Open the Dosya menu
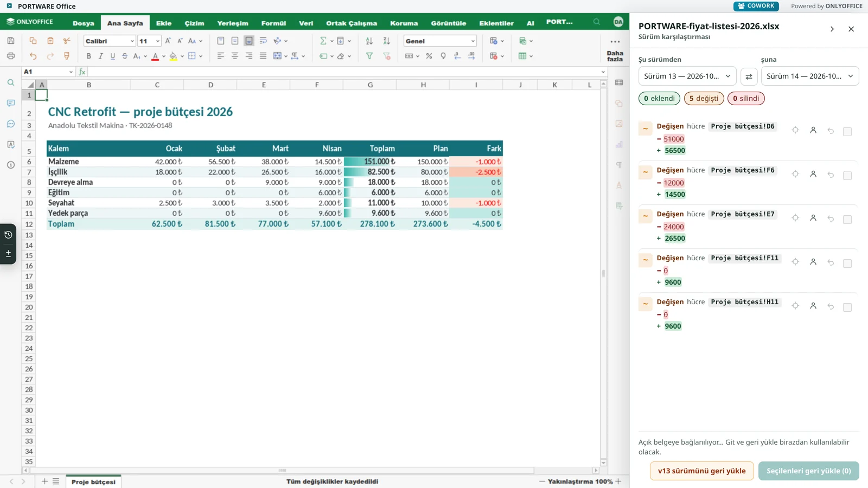Viewport: 868px width, 488px height. (x=84, y=23)
